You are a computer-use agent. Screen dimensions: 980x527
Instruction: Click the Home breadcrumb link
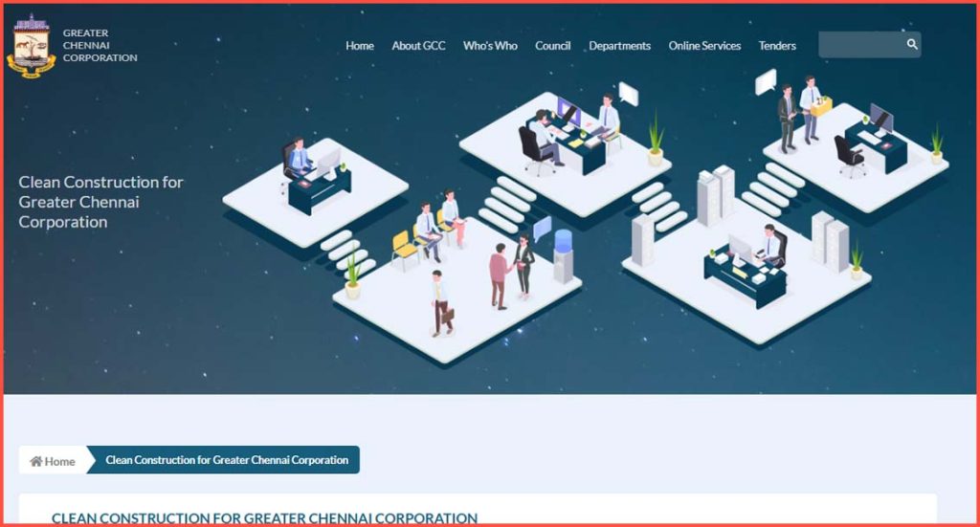click(x=59, y=461)
